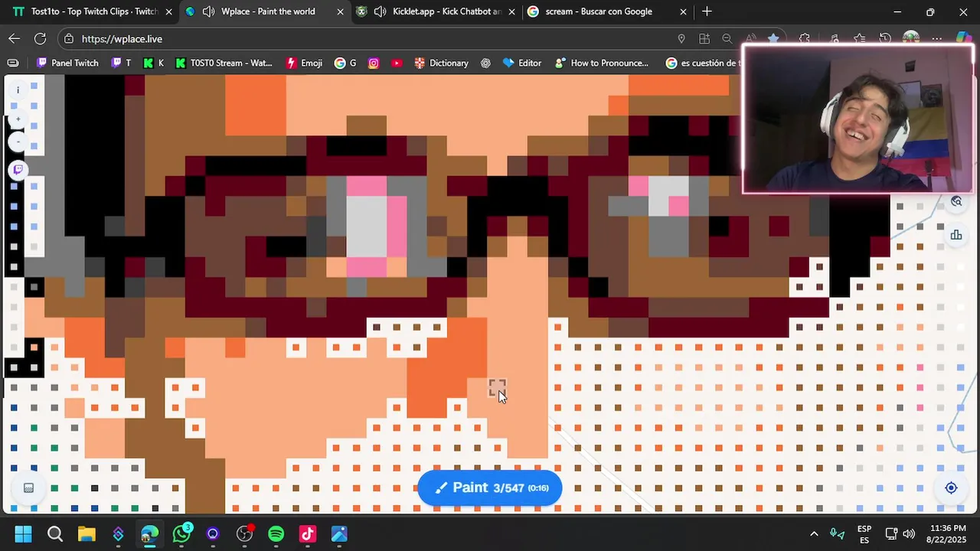The image size is (980, 551).
Task: Open the Instagram bookmark icon
Action: 374,63
